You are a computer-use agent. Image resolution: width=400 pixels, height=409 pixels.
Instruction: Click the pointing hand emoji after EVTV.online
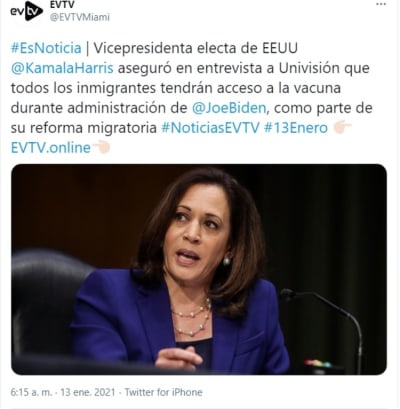click(101, 147)
